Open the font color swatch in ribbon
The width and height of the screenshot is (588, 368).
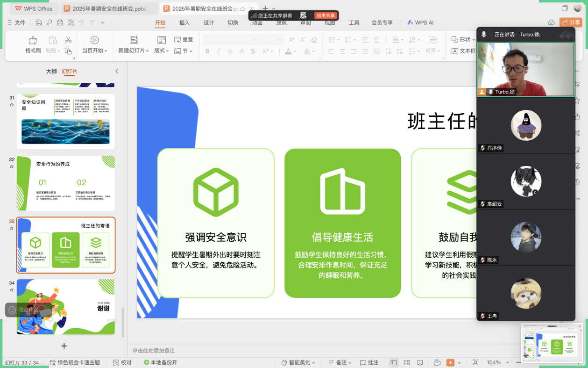pyautogui.click(x=289, y=51)
